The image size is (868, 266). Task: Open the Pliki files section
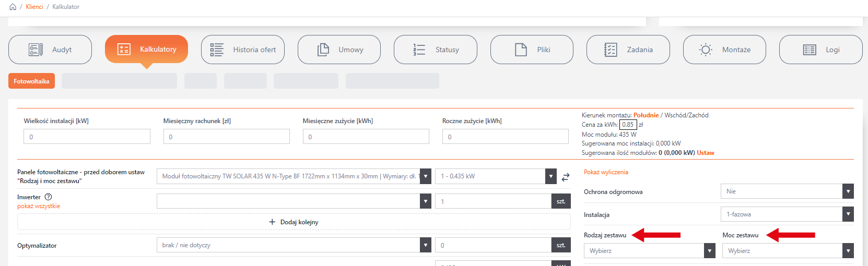point(532,50)
